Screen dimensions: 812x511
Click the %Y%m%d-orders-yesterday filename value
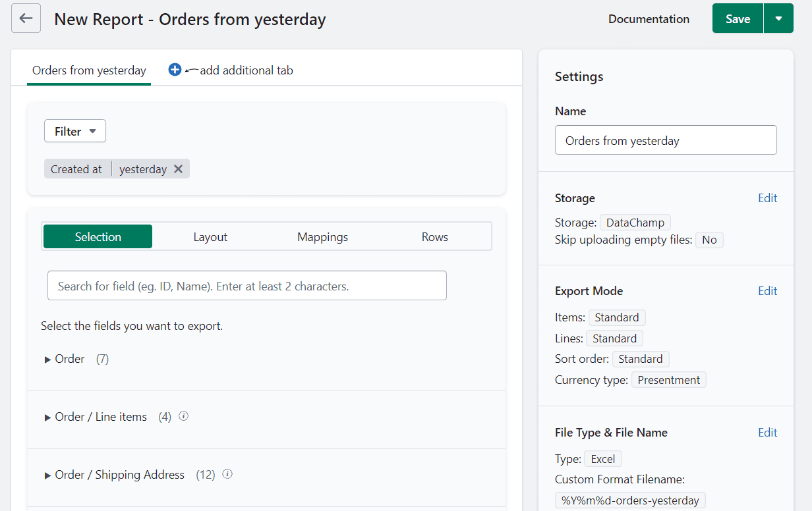point(630,500)
